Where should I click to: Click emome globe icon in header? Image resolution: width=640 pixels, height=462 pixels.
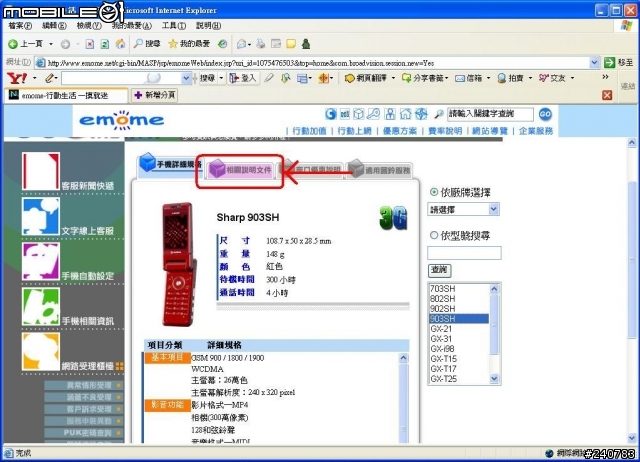tap(421, 114)
